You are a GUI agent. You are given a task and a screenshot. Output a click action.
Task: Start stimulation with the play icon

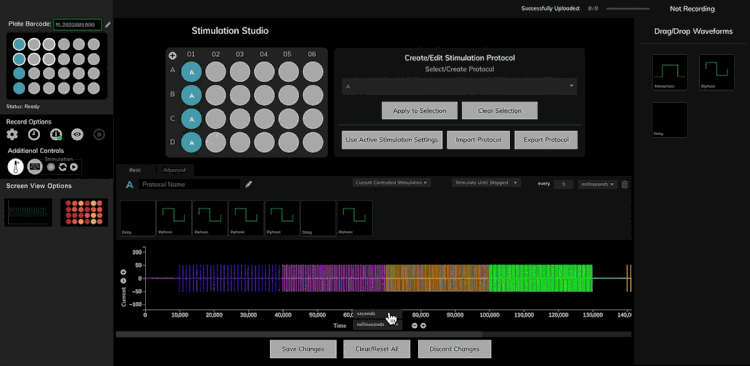tap(74, 167)
